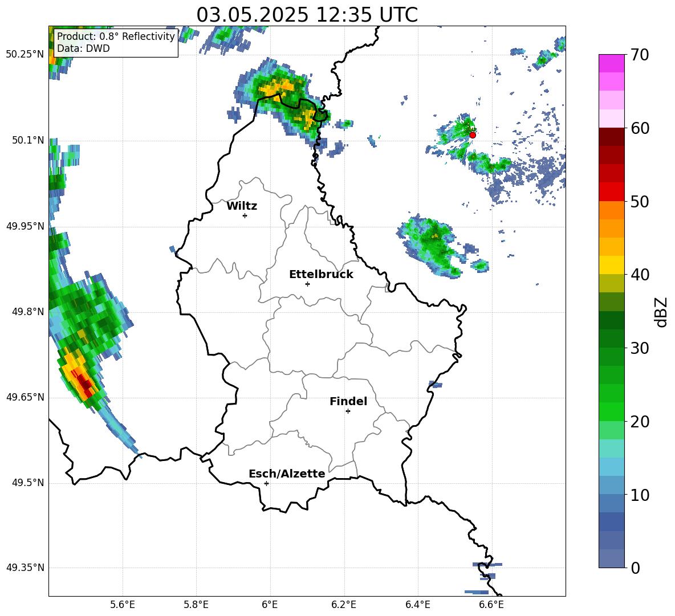This screenshot has height=616, width=675.
Task: Click the 6.6°E longitude label
Action: coord(491,605)
